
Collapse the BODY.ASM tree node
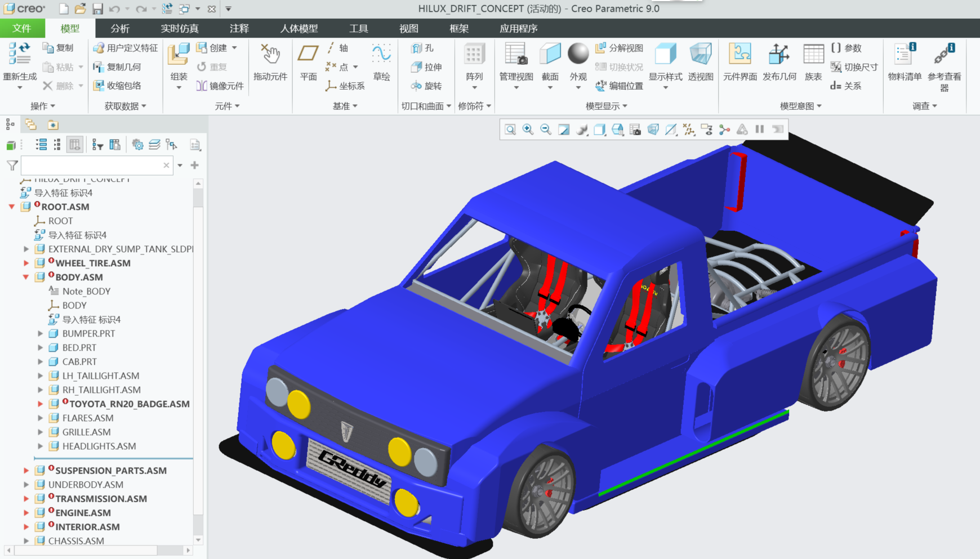tap(26, 277)
